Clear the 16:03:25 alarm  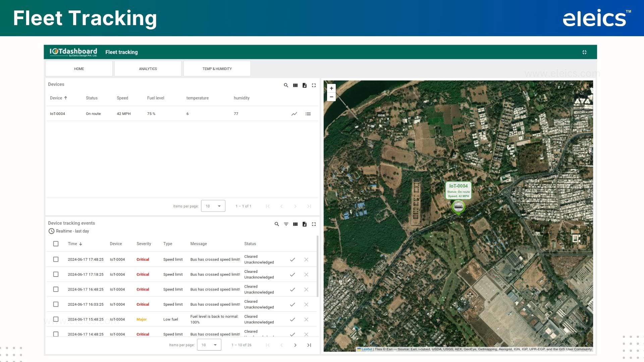[x=306, y=305]
